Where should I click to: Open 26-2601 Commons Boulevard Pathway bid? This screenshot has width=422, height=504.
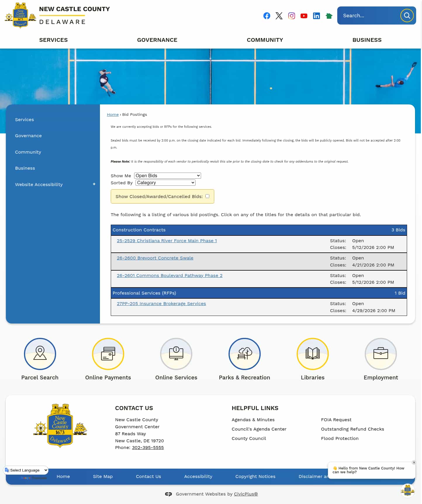coord(170,276)
